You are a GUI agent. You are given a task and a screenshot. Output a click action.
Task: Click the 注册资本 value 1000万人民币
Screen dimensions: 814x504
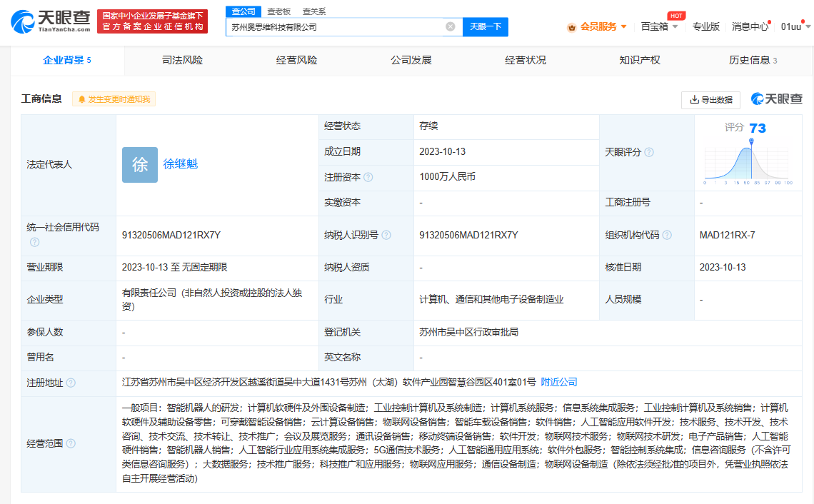pos(448,176)
